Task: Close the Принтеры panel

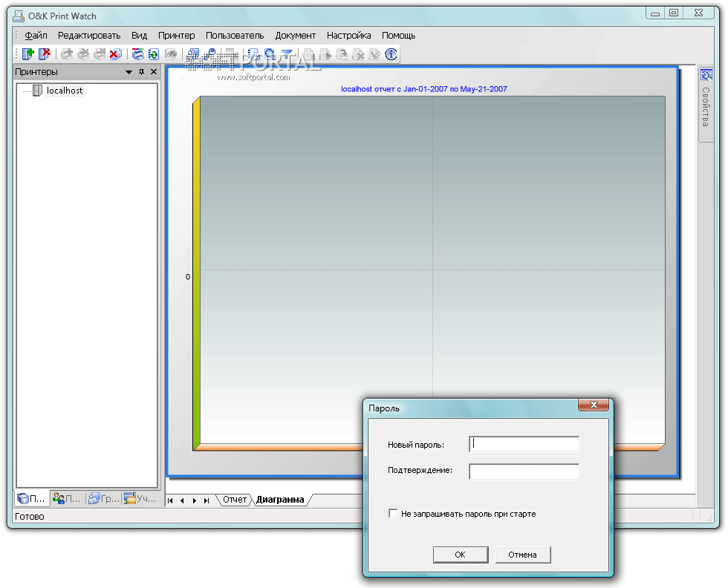Action: click(154, 72)
